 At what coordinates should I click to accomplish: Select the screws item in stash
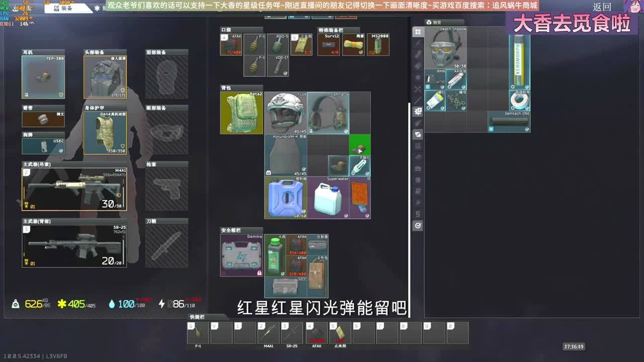tap(435, 101)
